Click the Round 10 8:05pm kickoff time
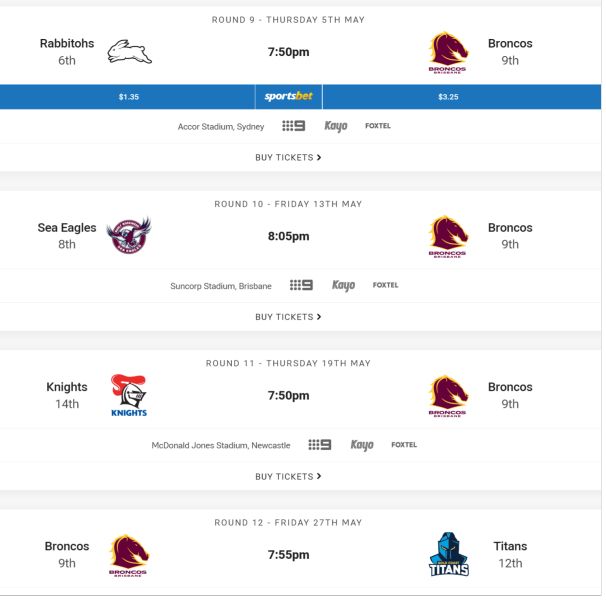Viewport: 606px width, 600px height. (288, 236)
